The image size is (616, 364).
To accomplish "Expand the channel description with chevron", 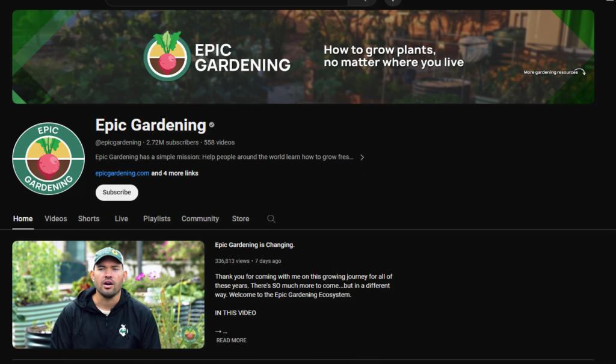I will 362,157.
